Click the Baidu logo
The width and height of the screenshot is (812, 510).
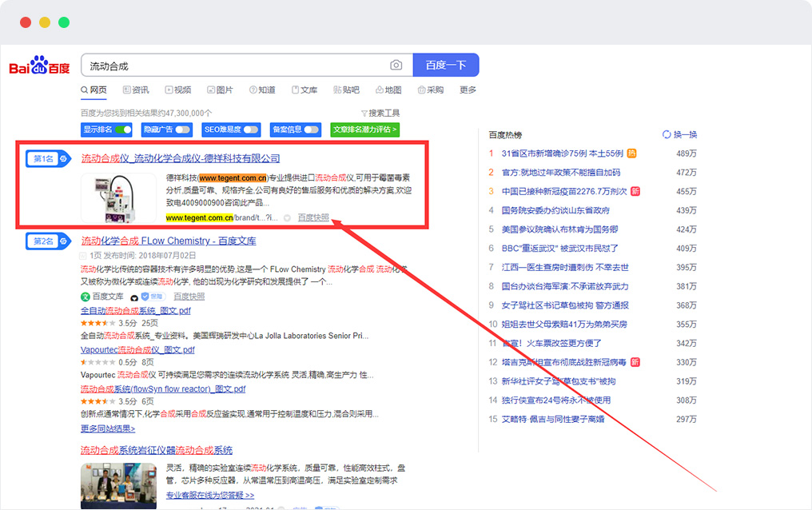(x=39, y=66)
